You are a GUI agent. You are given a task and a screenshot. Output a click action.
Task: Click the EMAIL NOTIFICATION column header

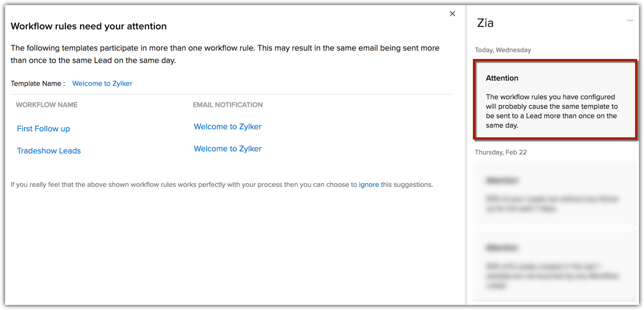(x=227, y=105)
